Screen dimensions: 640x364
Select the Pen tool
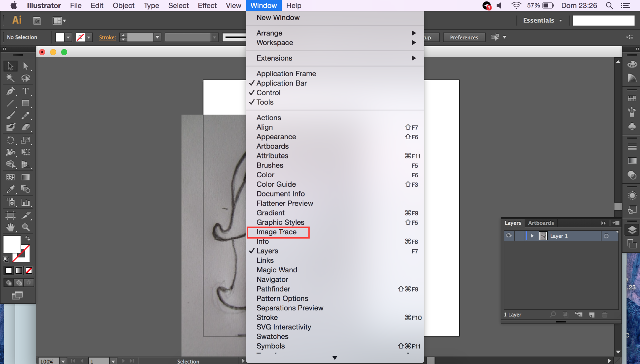pyautogui.click(x=10, y=91)
